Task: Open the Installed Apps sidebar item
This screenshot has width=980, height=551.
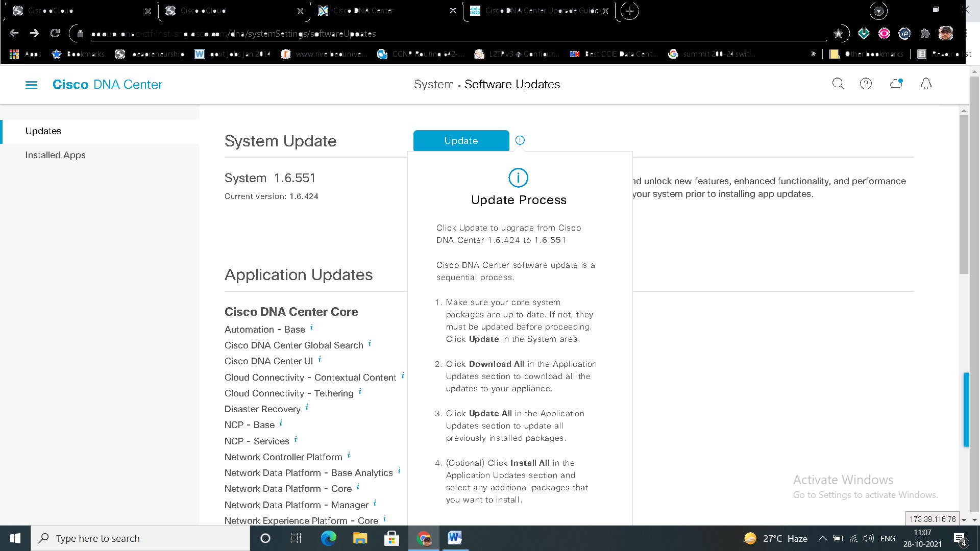Action: (55, 155)
